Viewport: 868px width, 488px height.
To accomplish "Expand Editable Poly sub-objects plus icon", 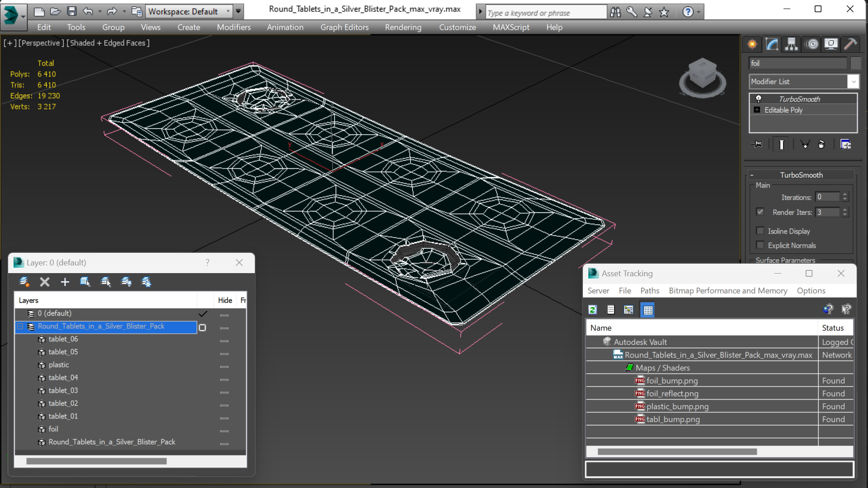I will point(757,110).
